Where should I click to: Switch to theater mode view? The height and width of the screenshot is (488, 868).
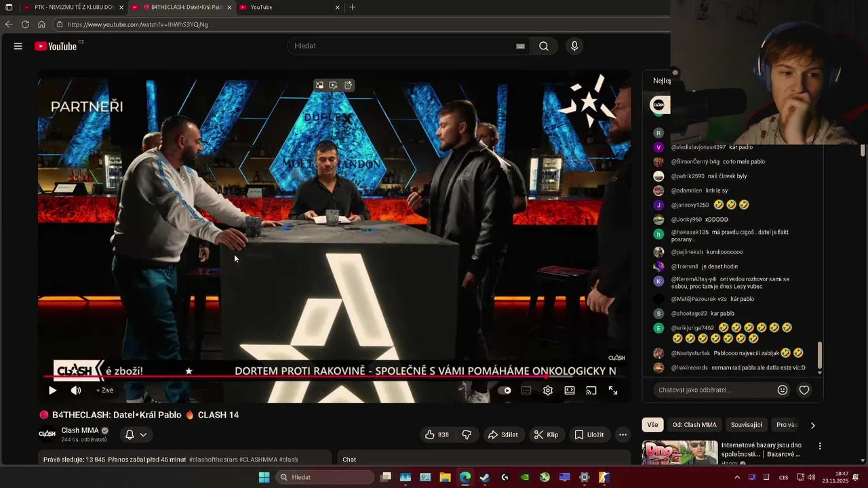(570, 390)
